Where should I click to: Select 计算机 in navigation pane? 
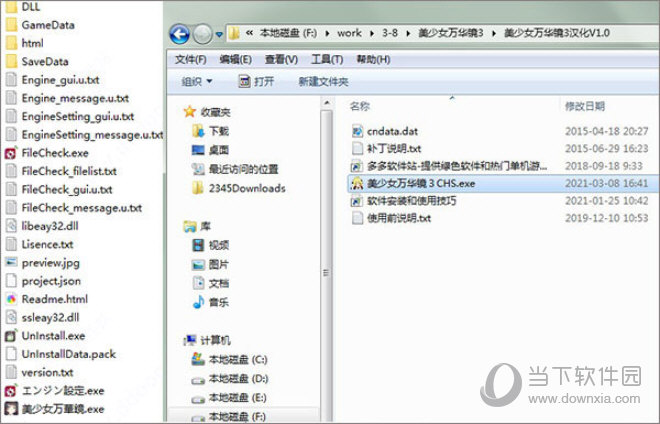207,340
